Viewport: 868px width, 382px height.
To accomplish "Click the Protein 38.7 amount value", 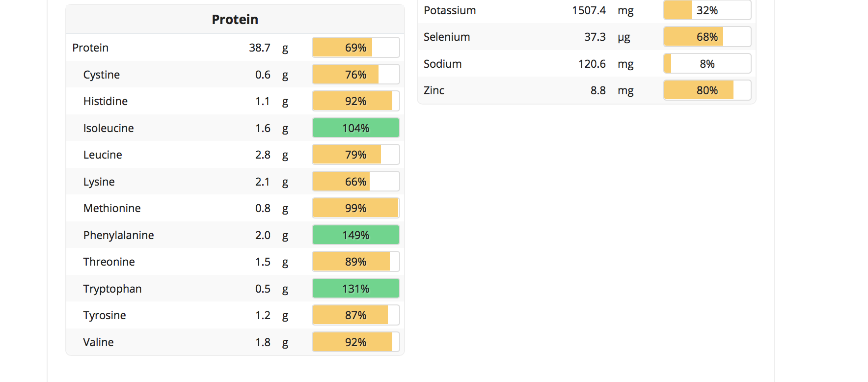I will tap(260, 48).
